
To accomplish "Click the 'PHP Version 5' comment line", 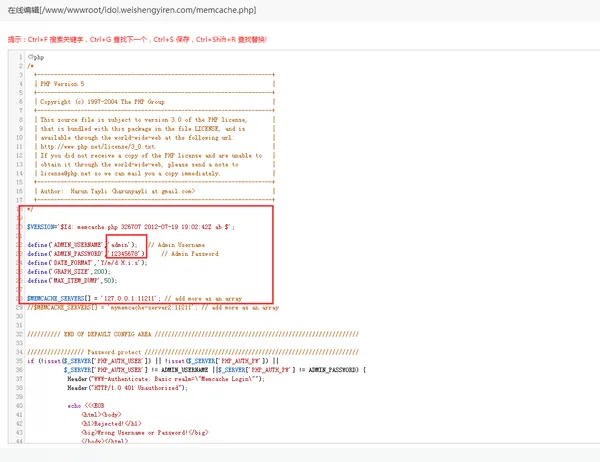I will point(62,84).
